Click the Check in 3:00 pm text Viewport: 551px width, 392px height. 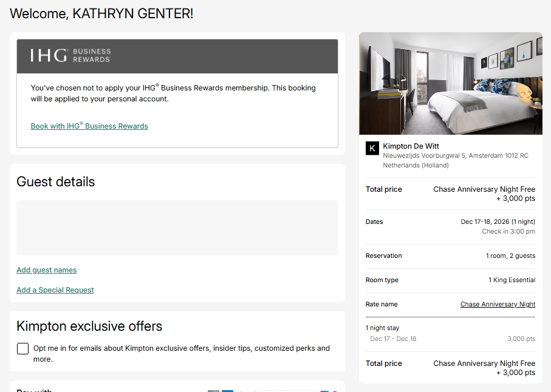pos(508,231)
